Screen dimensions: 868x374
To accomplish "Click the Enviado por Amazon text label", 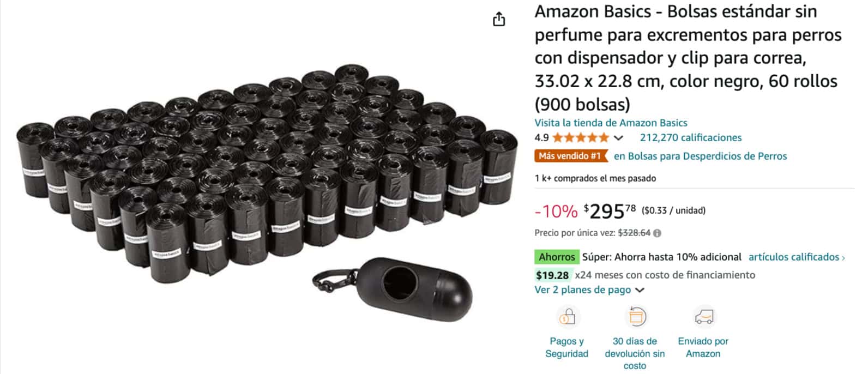I will click(703, 347).
